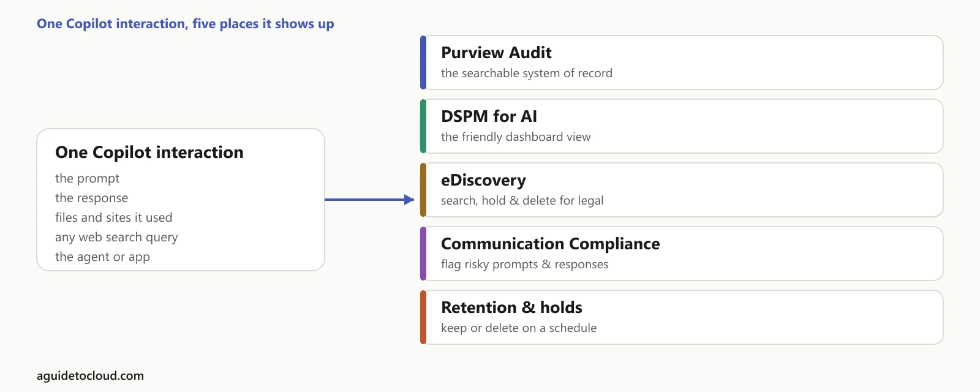Click the 'aguidetocloud.com' footer text

(90, 376)
